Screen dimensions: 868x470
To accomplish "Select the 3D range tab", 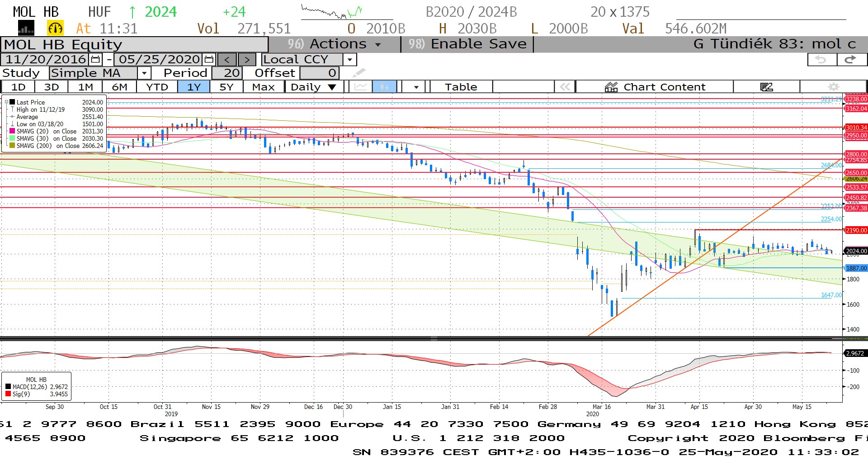I will 52,87.
